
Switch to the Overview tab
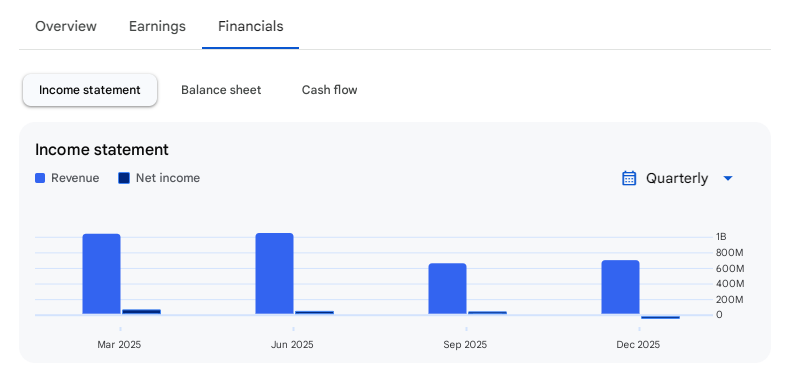(x=66, y=26)
